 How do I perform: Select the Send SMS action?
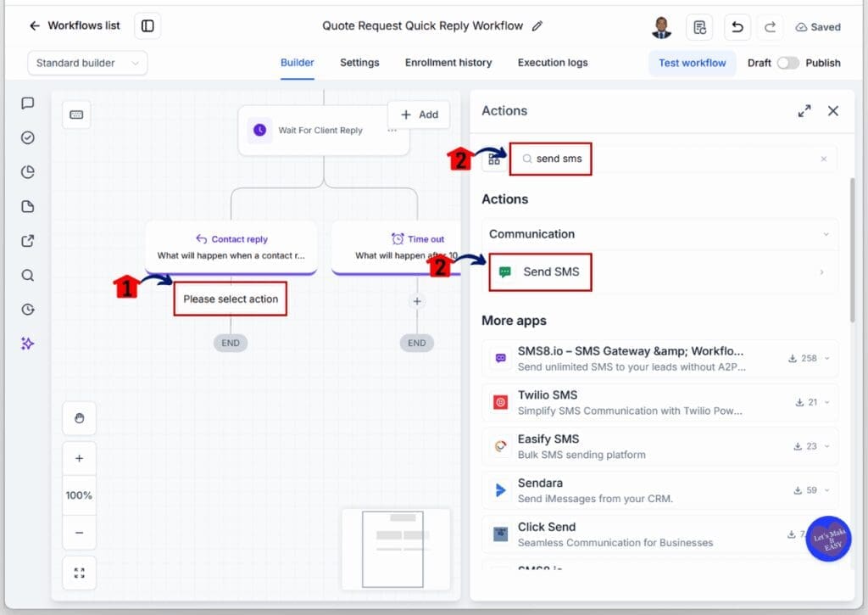(659, 272)
